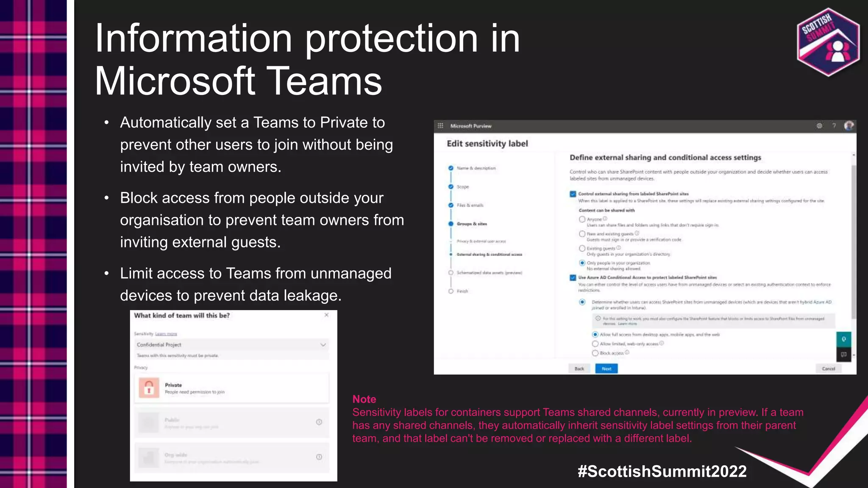Click info icon beside New and existing guests
The width and height of the screenshot is (868, 488).
click(637, 233)
